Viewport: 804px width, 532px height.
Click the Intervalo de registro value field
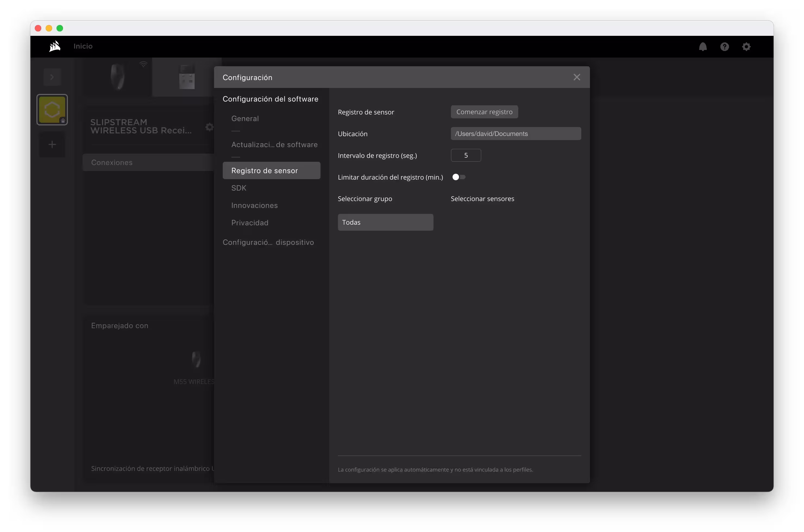pyautogui.click(x=466, y=155)
